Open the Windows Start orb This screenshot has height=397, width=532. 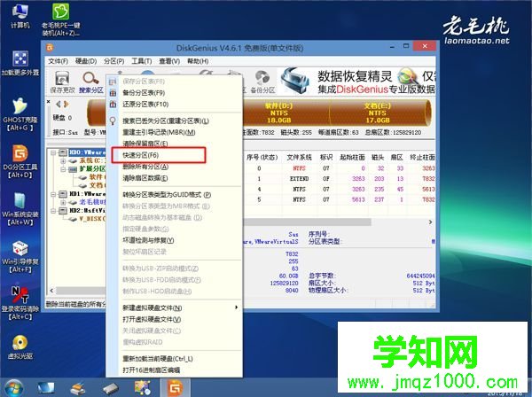click(12, 388)
